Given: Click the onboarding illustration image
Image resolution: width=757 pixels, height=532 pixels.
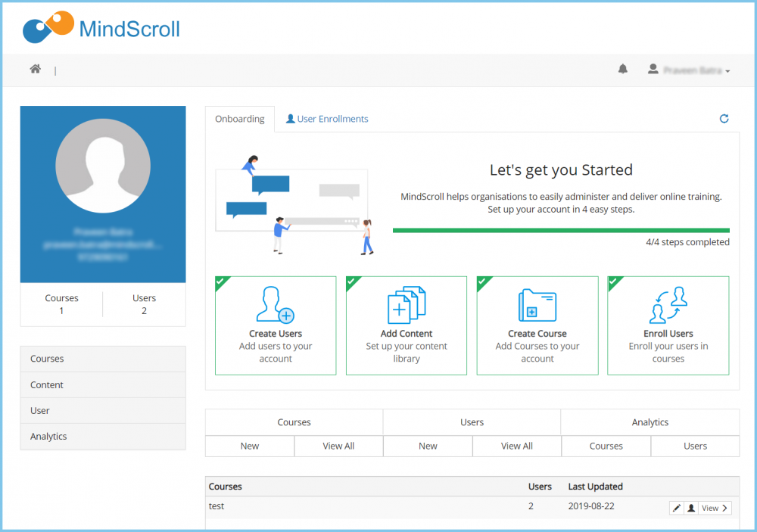Looking at the screenshot, I should [294, 204].
